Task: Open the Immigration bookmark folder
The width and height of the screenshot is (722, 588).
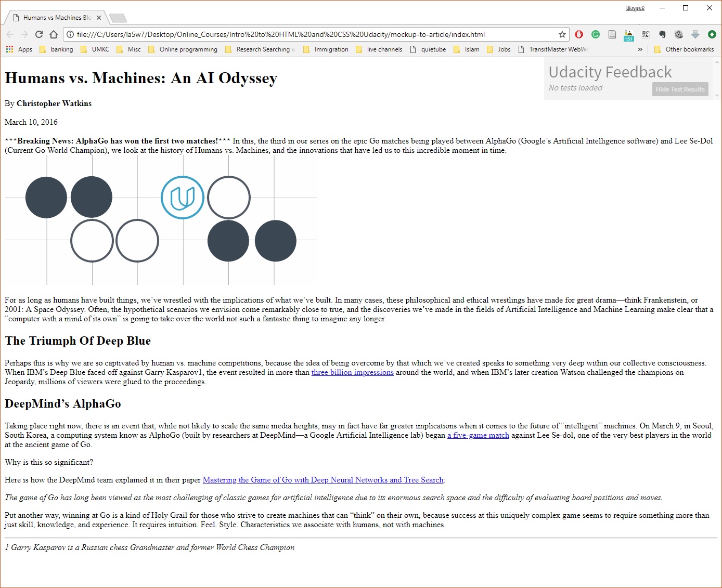Action: tap(326, 49)
